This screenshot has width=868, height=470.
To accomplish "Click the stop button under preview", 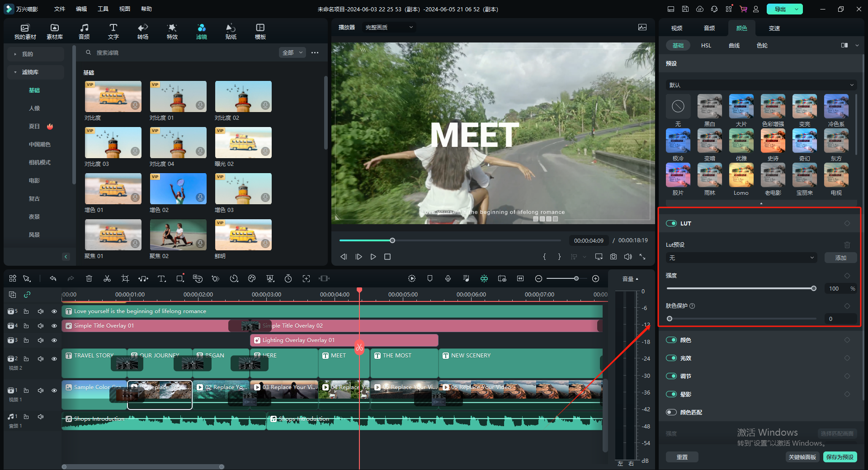I will coord(387,256).
